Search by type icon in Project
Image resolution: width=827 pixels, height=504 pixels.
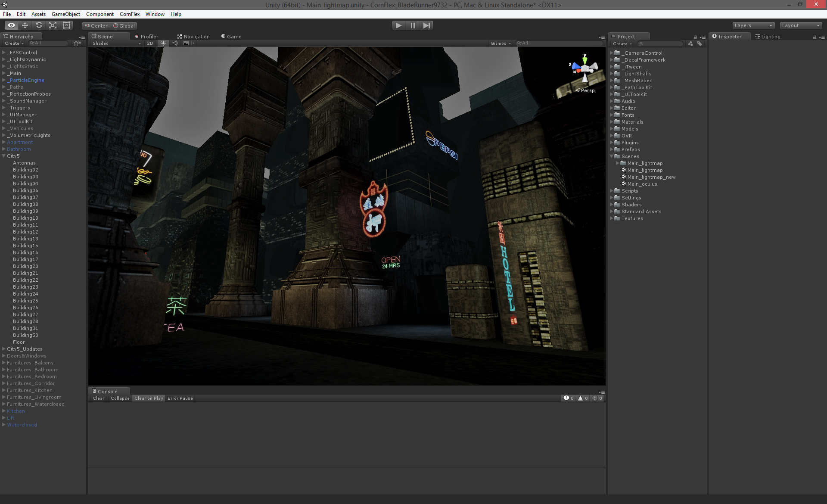tap(690, 44)
